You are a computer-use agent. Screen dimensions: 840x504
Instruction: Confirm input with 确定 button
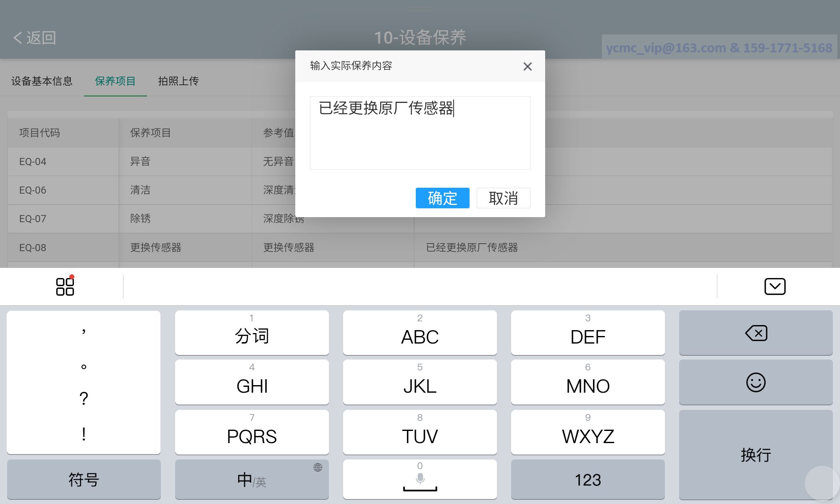pos(442,198)
